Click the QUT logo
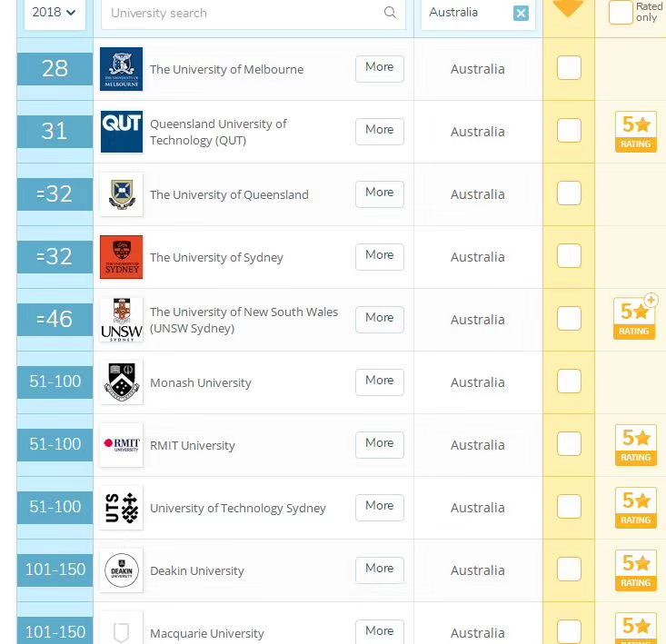The image size is (666, 644). (x=121, y=132)
